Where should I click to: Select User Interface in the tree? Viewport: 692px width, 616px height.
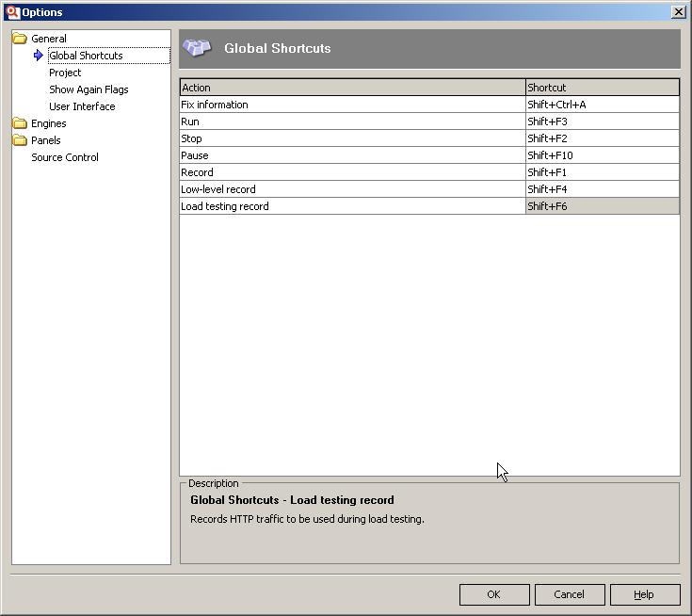click(x=82, y=106)
